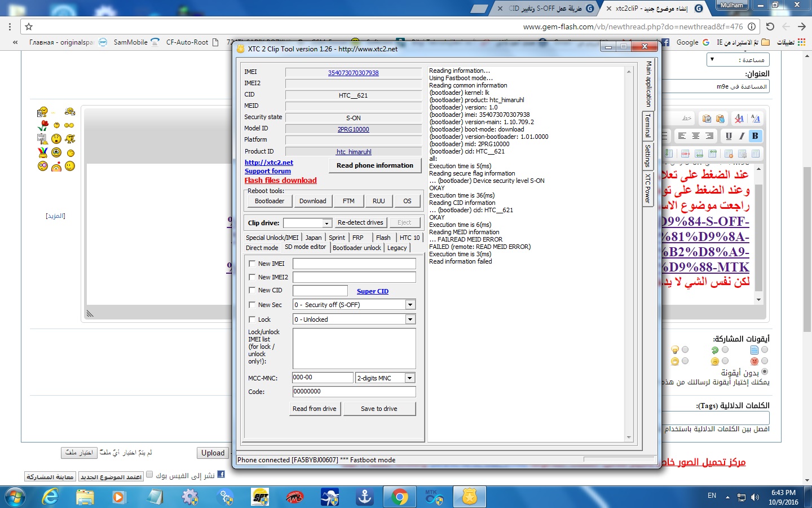Screen dimensions: 812x508
Task: Click the Read phone information button
Action: pos(375,165)
